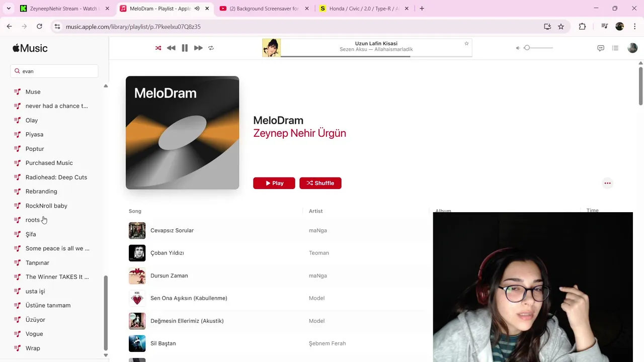The width and height of the screenshot is (644, 362).
Task: Mute the volume speaker icon
Action: point(518,48)
